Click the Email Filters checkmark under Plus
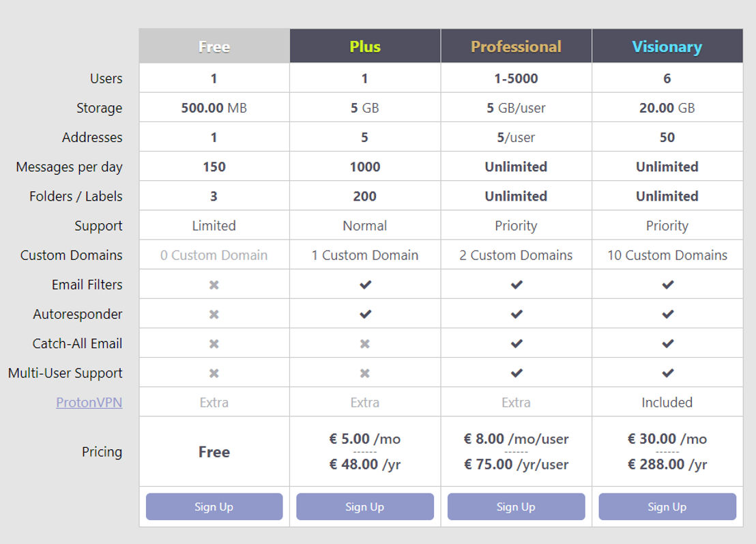 (x=366, y=285)
